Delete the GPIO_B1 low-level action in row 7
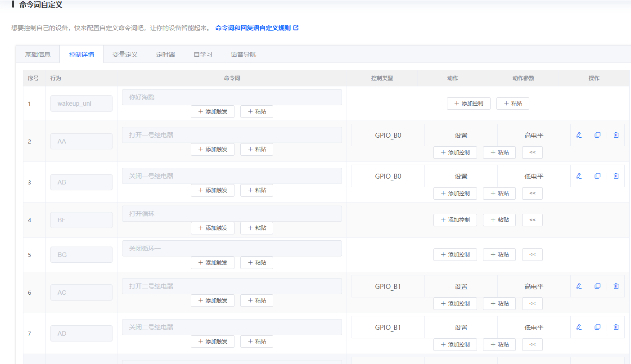The width and height of the screenshot is (631, 364). pyautogui.click(x=616, y=327)
